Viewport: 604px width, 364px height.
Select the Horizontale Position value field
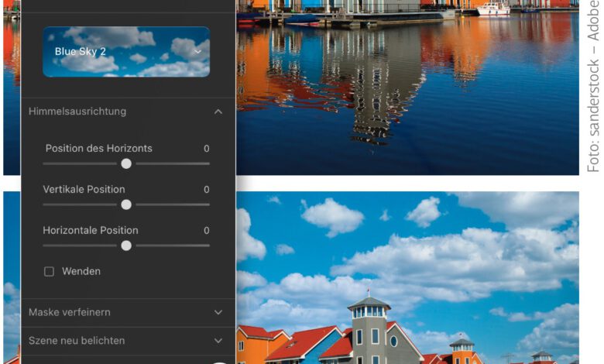pos(206,231)
